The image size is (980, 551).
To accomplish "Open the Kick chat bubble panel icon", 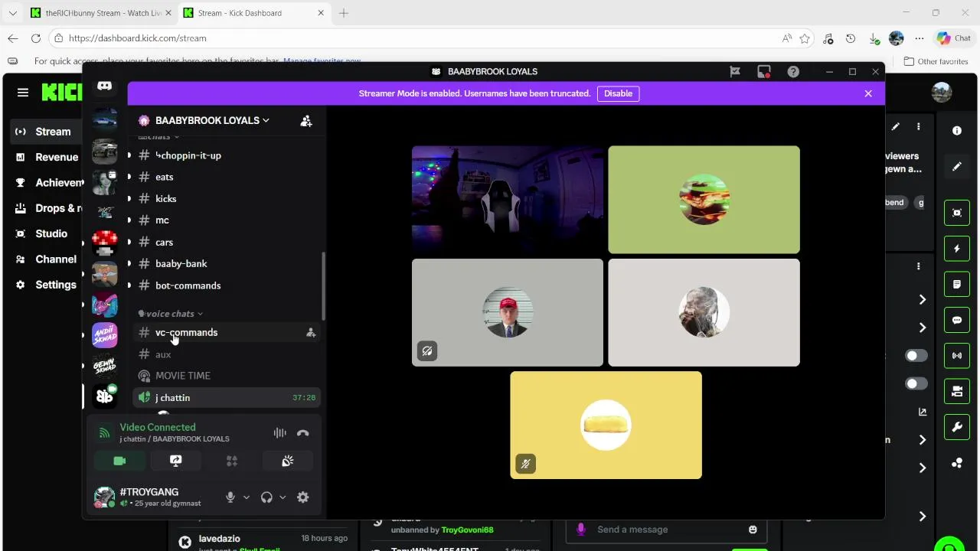I will (957, 320).
